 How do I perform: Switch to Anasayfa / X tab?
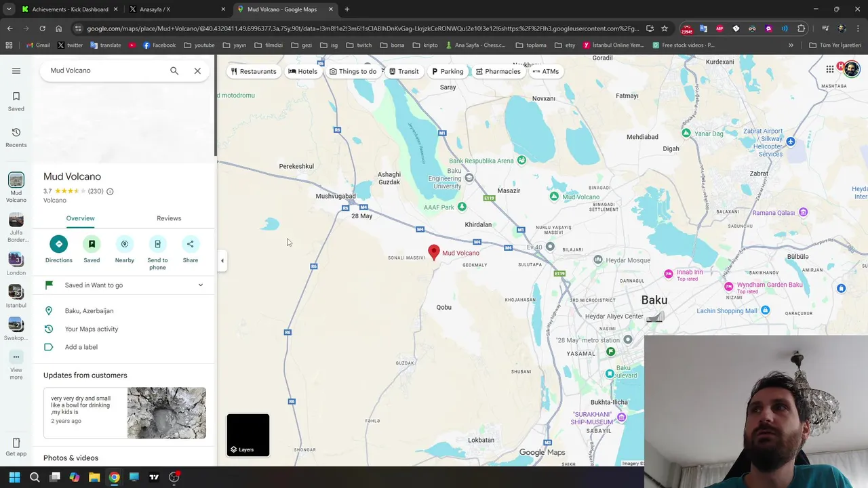[x=178, y=9]
